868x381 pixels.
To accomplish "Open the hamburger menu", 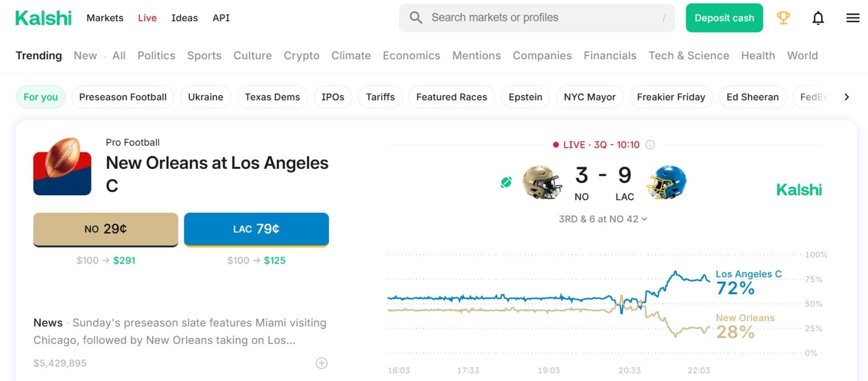I will tap(852, 18).
